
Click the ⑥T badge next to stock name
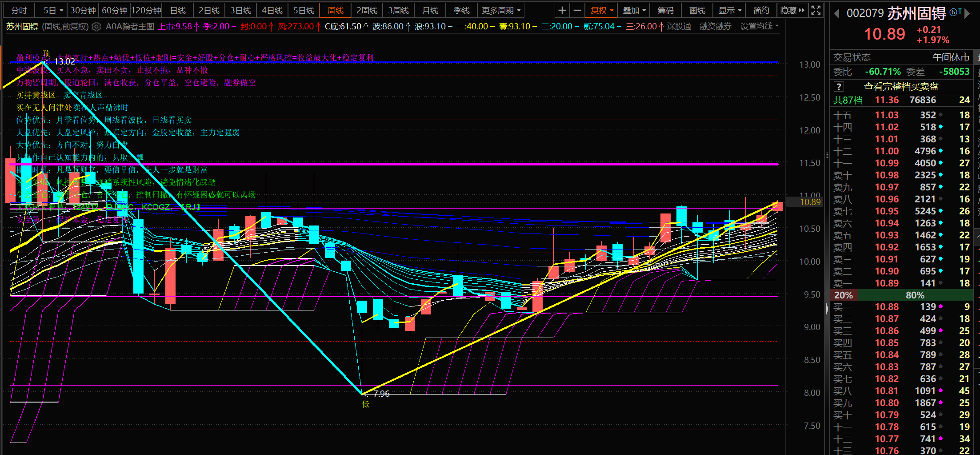click(956, 12)
